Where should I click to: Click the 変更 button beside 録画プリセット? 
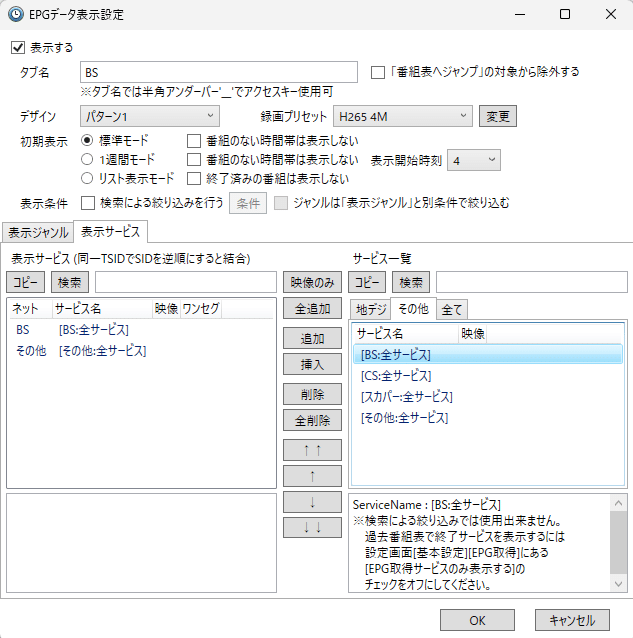point(498,116)
